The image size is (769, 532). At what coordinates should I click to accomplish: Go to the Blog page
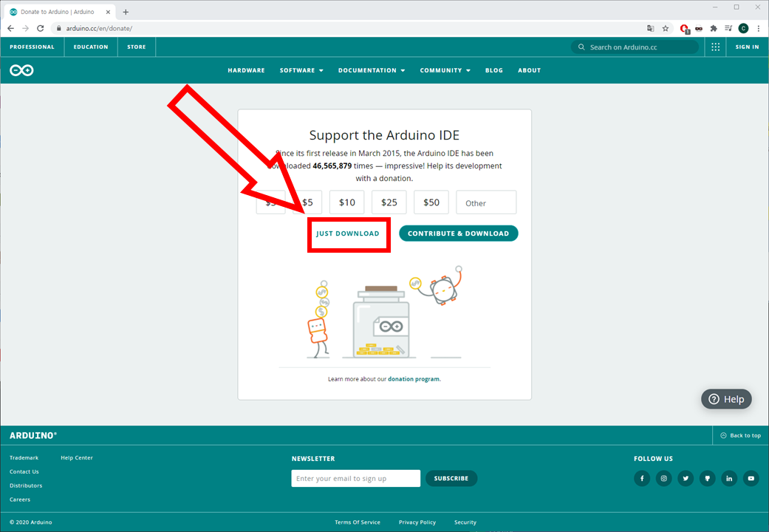[x=494, y=70]
